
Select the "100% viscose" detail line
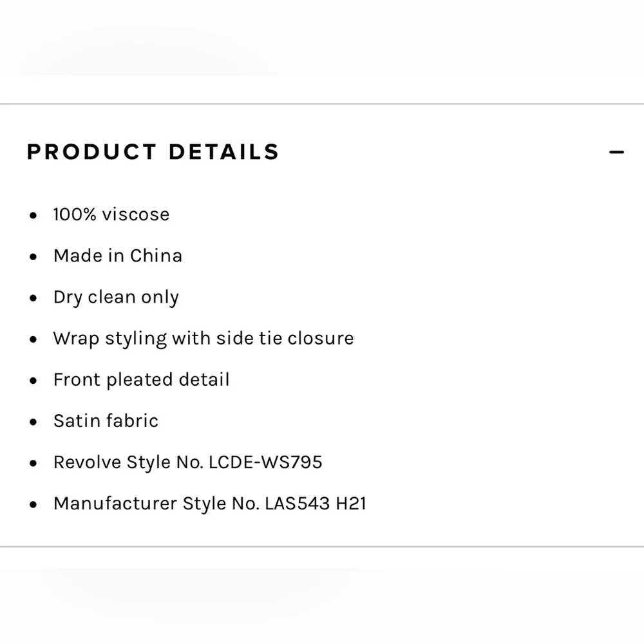pyautogui.click(x=111, y=214)
